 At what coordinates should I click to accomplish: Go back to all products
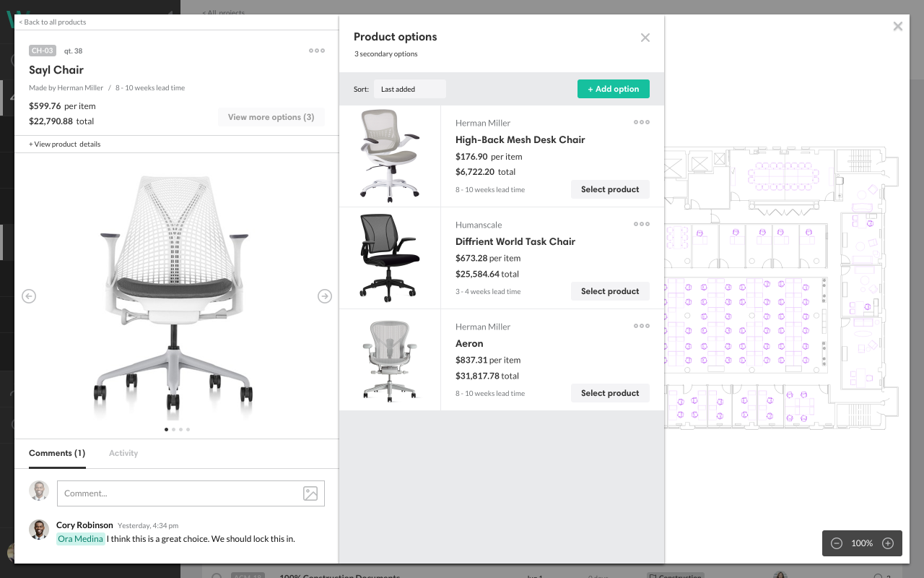tap(53, 22)
